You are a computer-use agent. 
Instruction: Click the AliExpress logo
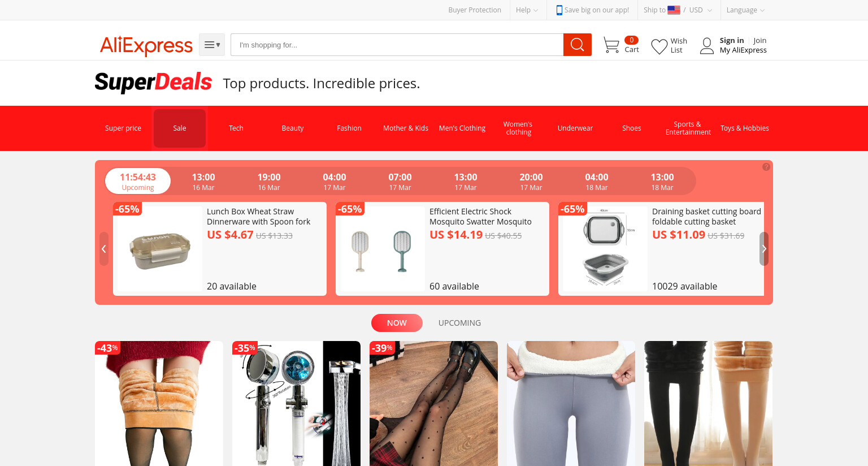click(146, 45)
